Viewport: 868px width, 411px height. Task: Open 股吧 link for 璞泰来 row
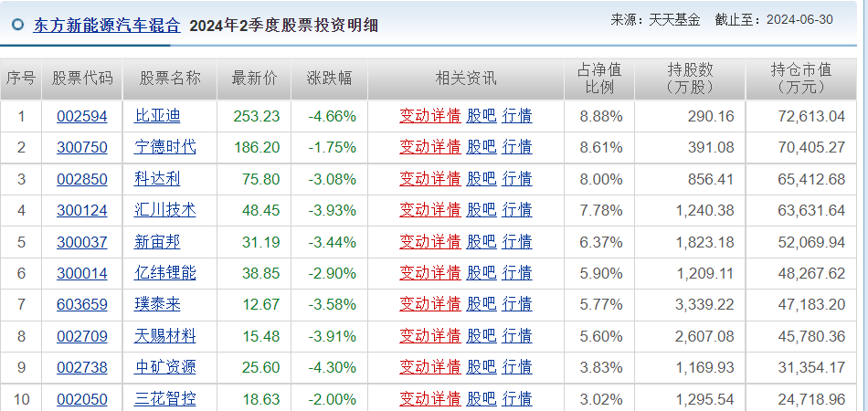click(x=481, y=304)
